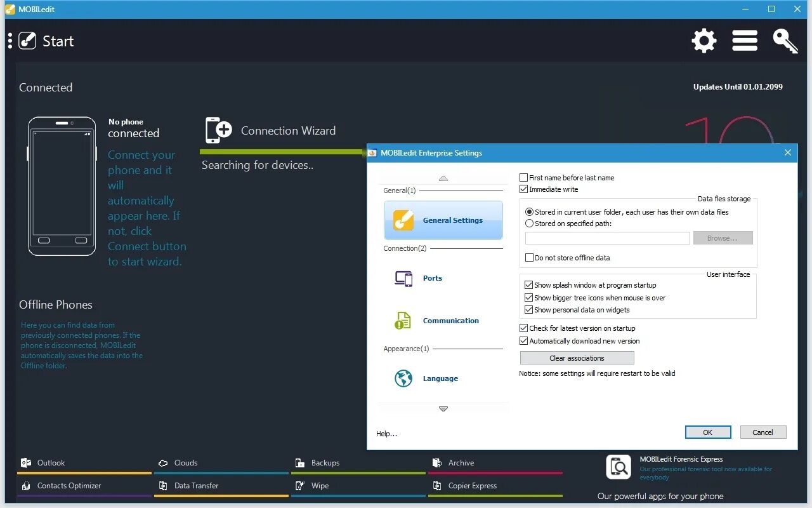812x508 pixels.
Task: Click the Copier Express icon
Action: click(437, 486)
